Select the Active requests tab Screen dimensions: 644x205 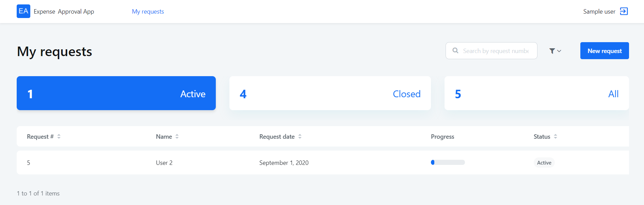[x=116, y=93]
